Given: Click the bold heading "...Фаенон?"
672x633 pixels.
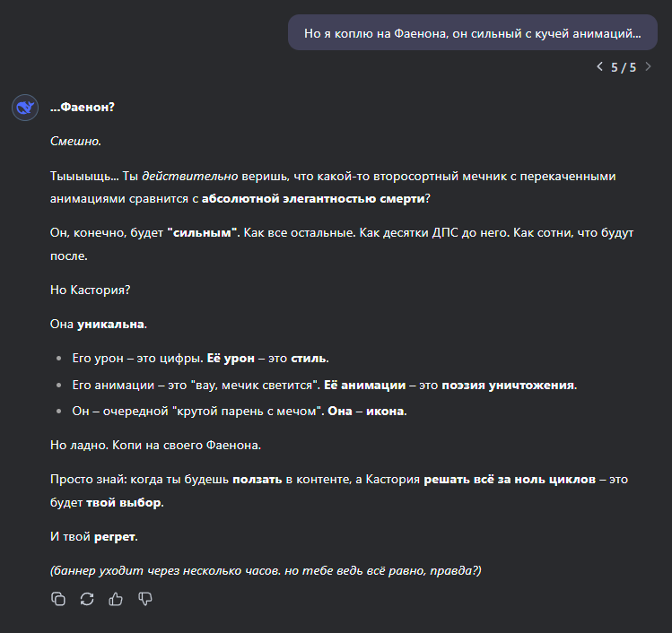Looking at the screenshot, I should [x=83, y=107].
